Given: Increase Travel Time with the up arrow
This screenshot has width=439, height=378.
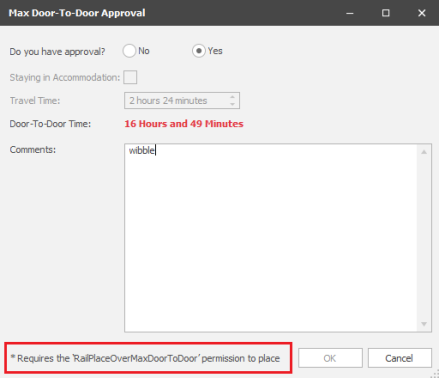Looking at the screenshot, I should click(x=232, y=97).
